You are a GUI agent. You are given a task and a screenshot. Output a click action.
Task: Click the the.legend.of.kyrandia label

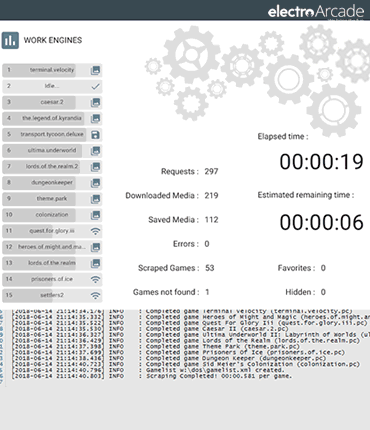tap(52, 118)
